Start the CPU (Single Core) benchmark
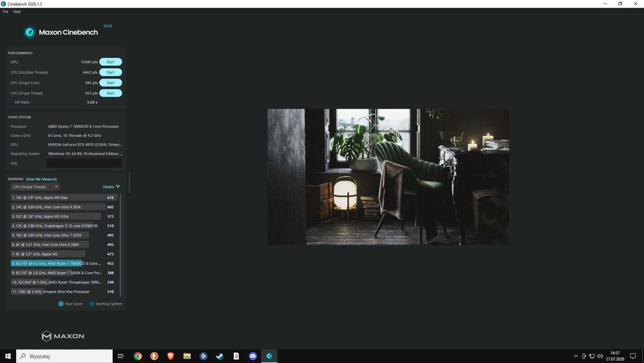This screenshot has width=644, height=363. pyautogui.click(x=111, y=83)
